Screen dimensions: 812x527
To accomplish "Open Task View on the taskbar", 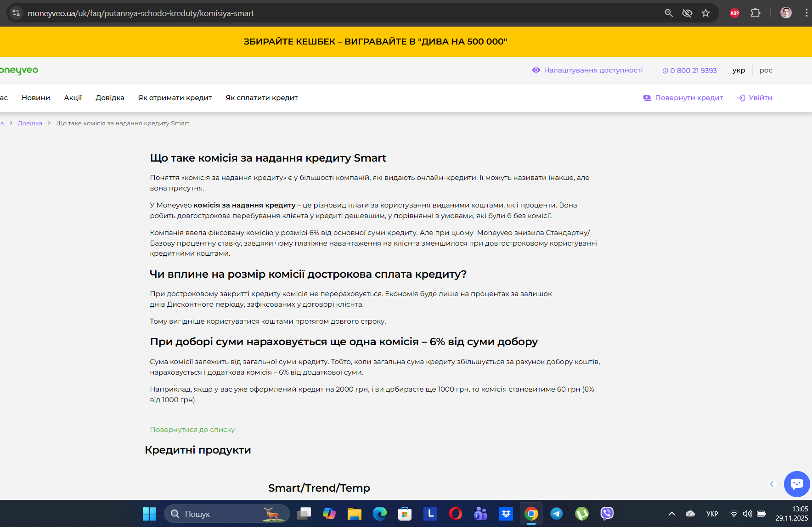I will pyautogui.click(x=304, y=514).
